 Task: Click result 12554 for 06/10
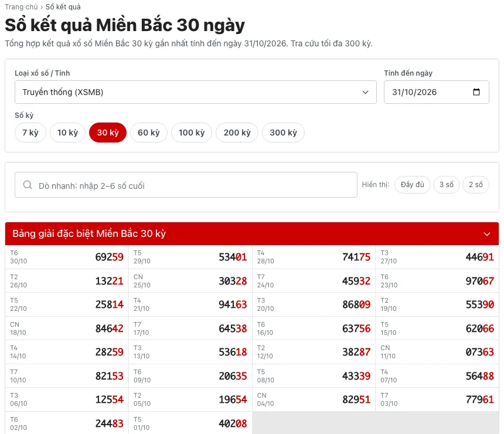pyautogui.click(x=109, y=399)
